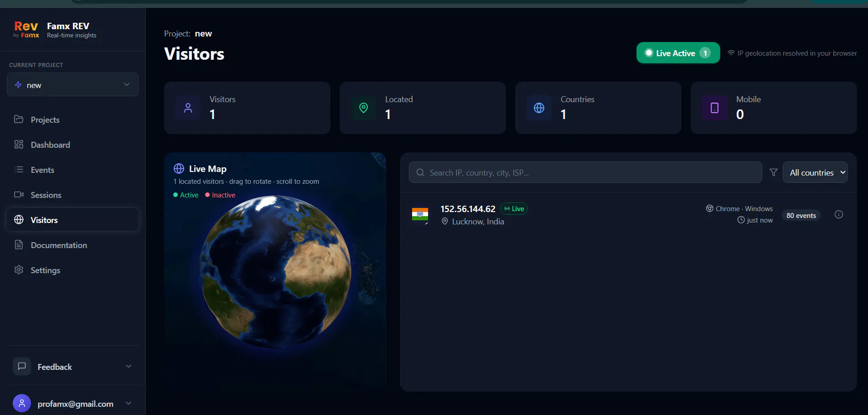
Task: Click the location pin icon beside Lucknow
Action: [x=444, y=221]
